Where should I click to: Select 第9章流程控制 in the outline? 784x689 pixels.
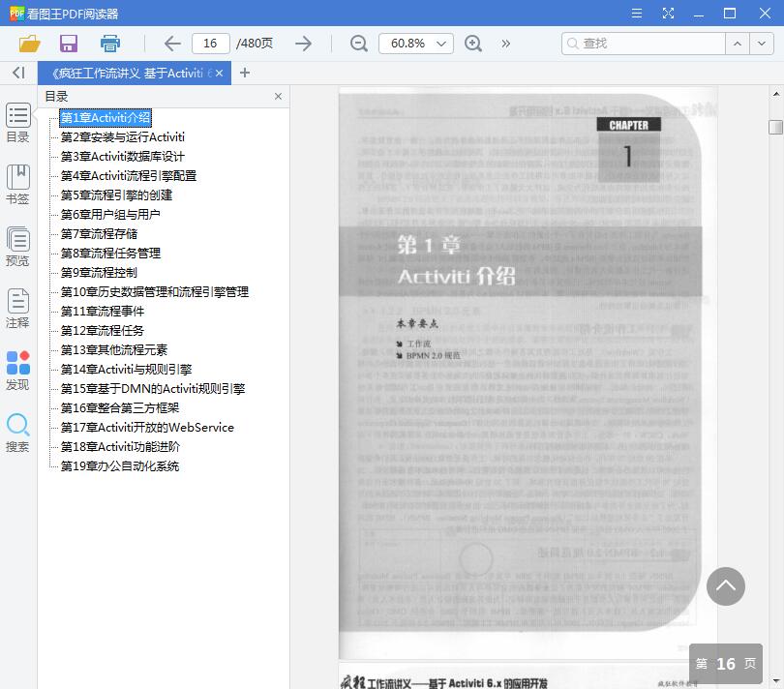[x=99, y=273]
